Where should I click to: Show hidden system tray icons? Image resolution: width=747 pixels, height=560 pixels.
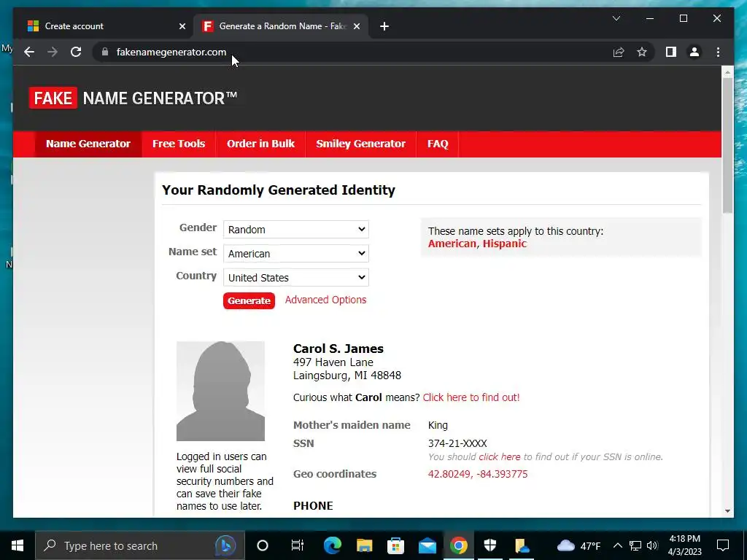(x=617, y=545)
